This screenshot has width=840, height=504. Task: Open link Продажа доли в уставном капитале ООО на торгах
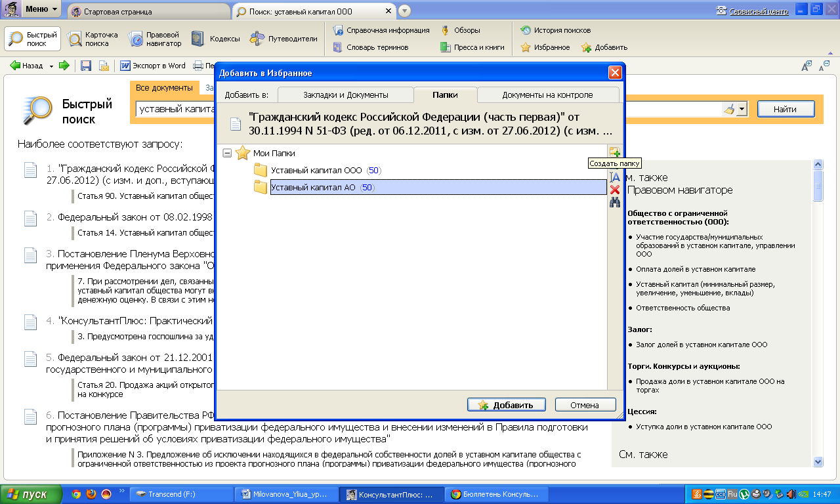pyautogui.click(x=710, y=385)
